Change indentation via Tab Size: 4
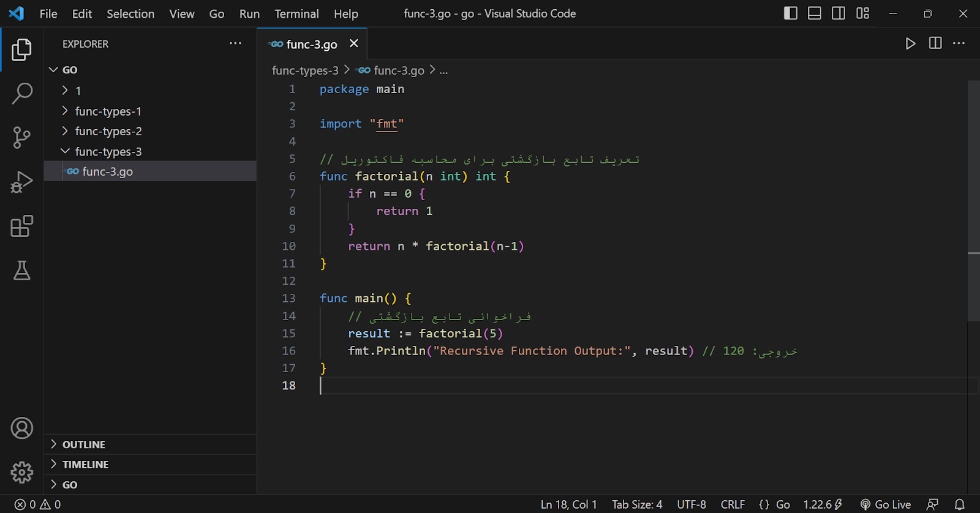The height and width of the screenshot is (513, 980). tap(637, 504)
